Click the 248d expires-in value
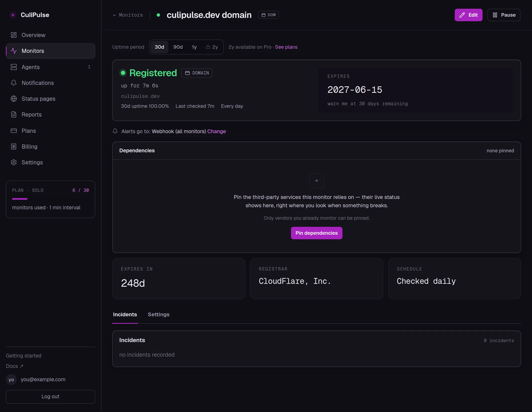Screen dimensions: 532x412 (133, 283)
